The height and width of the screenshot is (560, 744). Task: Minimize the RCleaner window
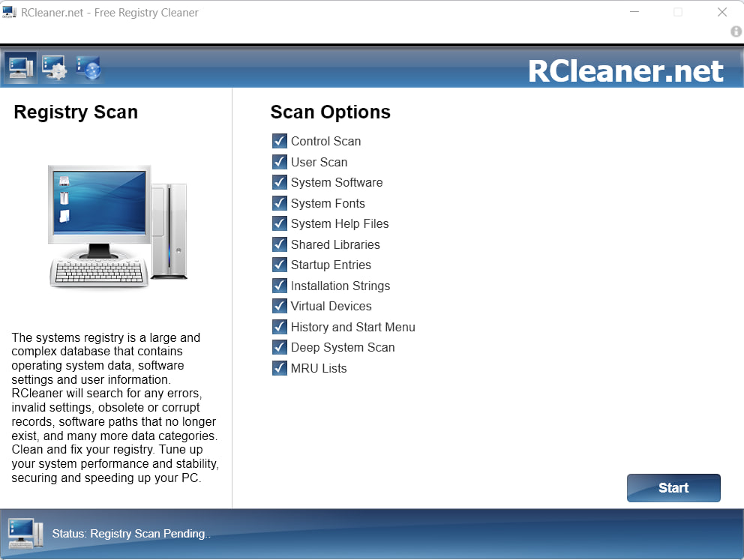(x=634, y=12)
